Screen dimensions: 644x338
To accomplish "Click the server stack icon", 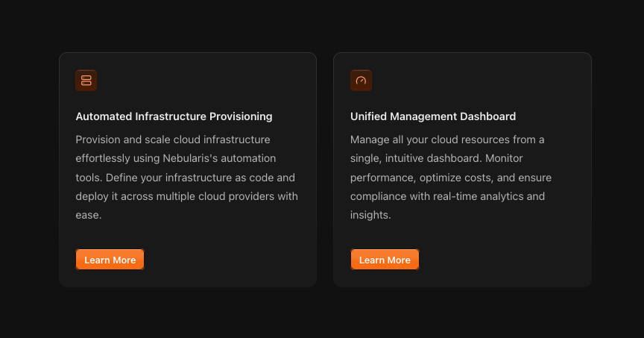I will pyautogui.click(x=86, y=80).
